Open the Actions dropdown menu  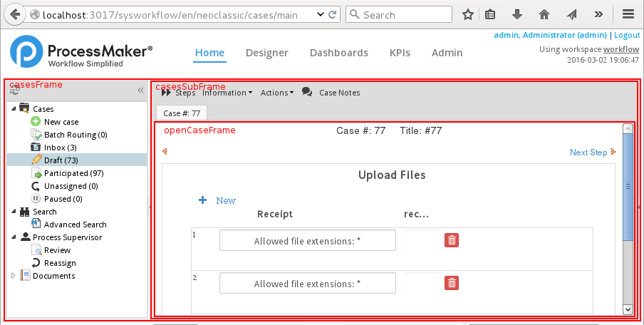tap(276, 93)
